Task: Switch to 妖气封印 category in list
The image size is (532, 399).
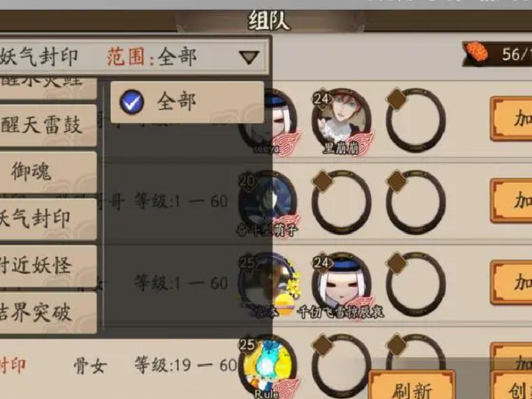Action: pyautogui.click(x=48, y=219)
